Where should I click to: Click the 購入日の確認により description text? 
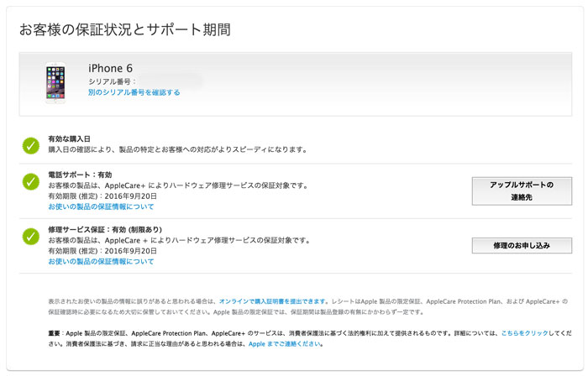(x=178, y=149)
